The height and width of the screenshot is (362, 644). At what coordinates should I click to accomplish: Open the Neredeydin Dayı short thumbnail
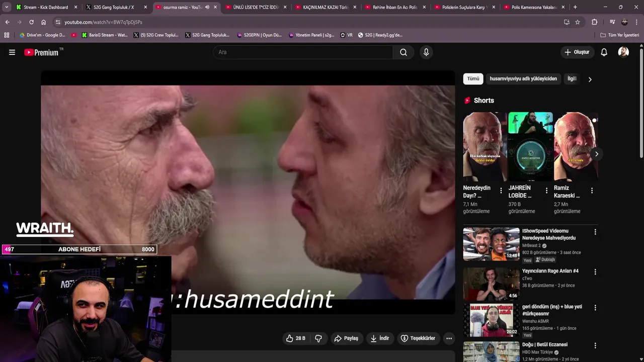pos(485,147)
